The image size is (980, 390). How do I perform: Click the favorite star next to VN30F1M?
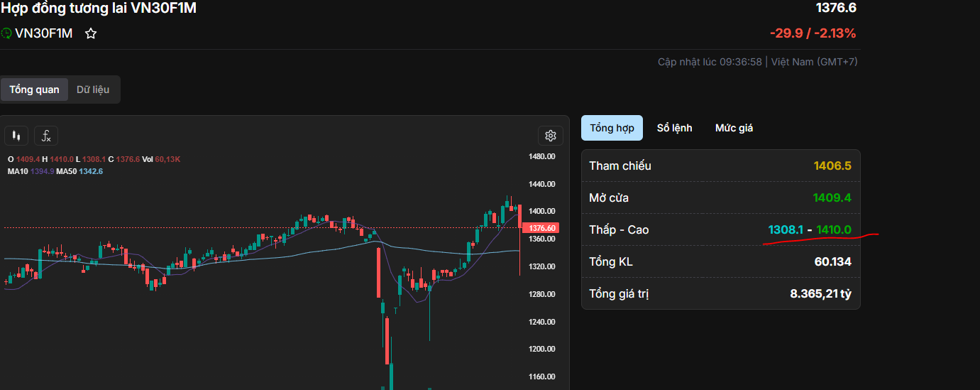(x=91, y=33)
